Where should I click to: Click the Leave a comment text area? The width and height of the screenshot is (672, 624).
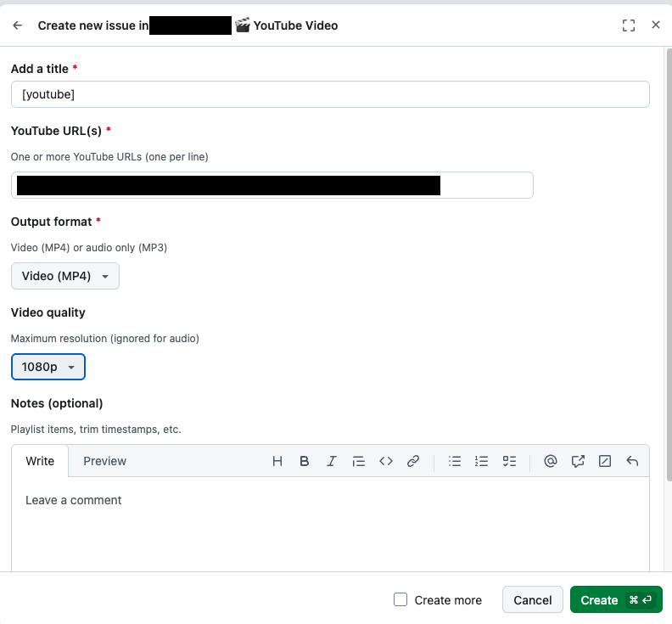(x=330, y=524)
